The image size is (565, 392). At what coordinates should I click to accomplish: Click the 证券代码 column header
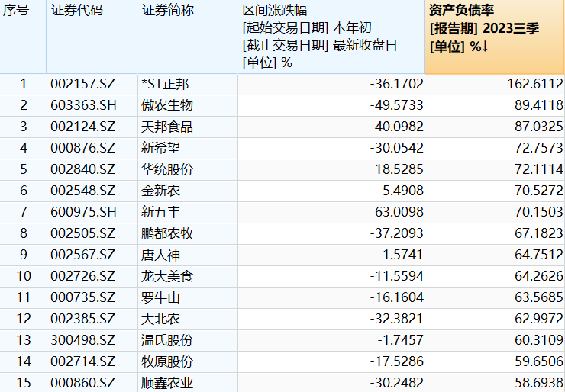pos(92,37)
